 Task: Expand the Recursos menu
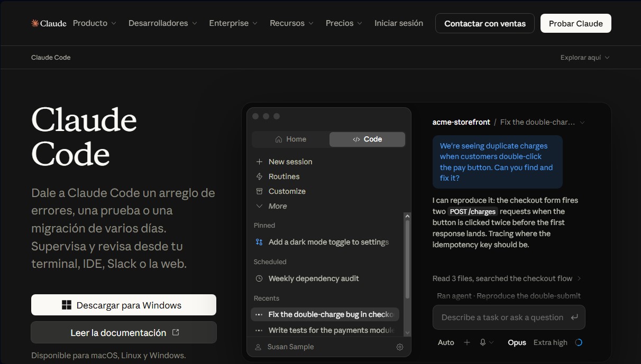pos(291,23)
